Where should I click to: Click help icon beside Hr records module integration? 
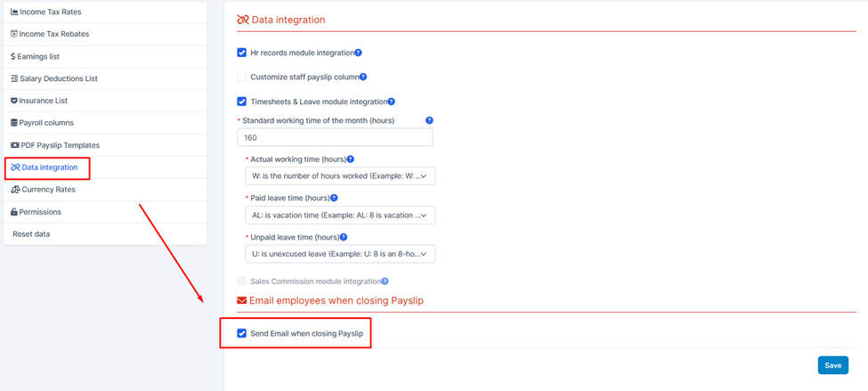[358, 53]
